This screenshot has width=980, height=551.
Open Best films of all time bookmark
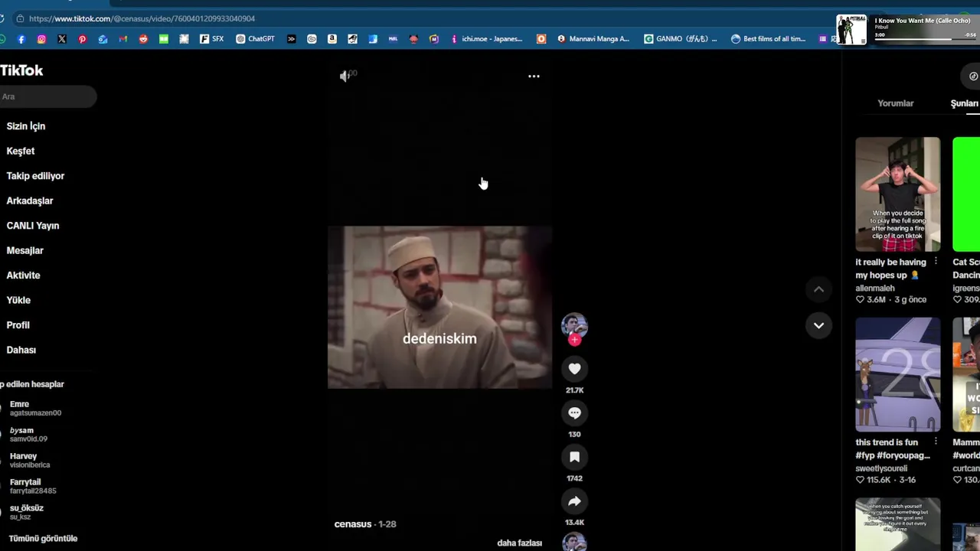(x=769, y=39)
